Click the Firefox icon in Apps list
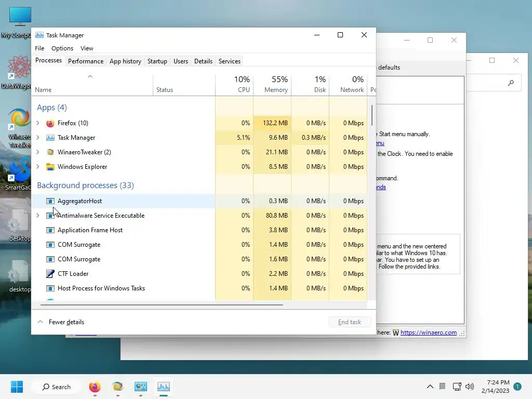 coord(50,123)
